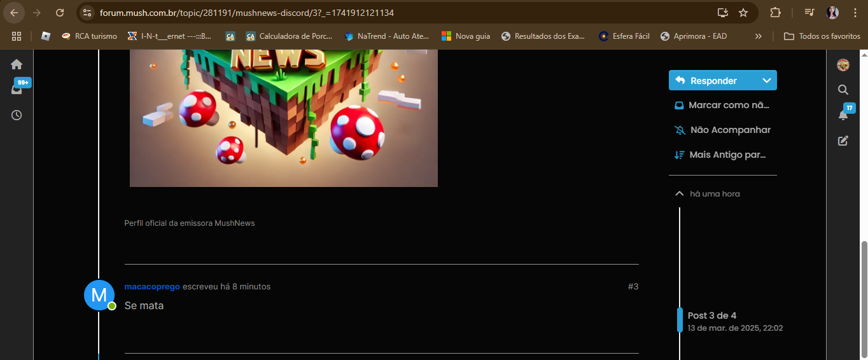This screenshot has height=360, width=868.
Task: Open the NaTrend - Auto Ate... bookmark
Action: [x=387, y=36]
